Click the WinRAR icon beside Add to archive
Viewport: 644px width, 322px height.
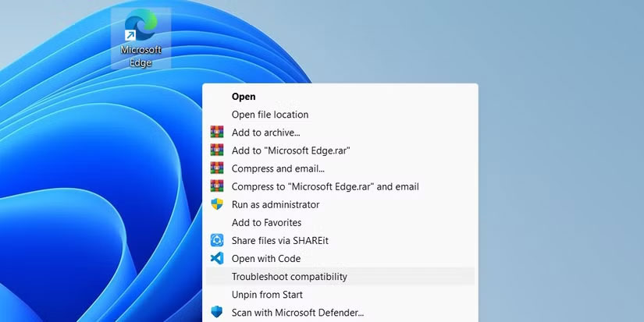point(217,133)
